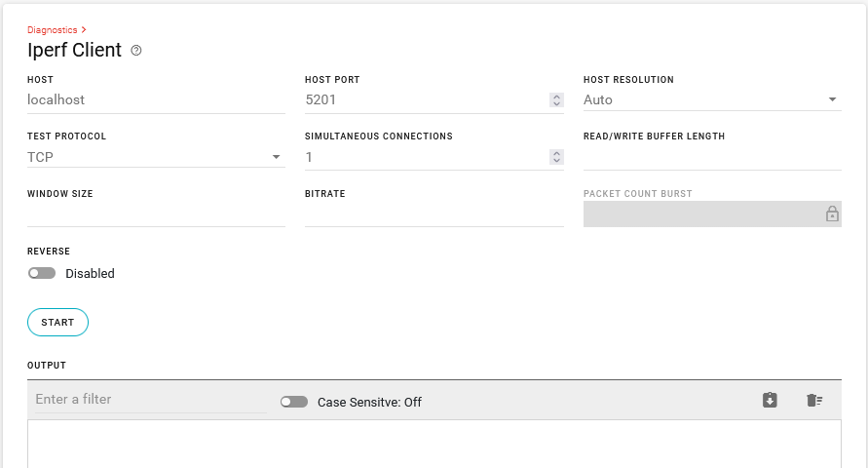Image resolution: width=868 pixels, height=468 pixels.
Task: Click the download output log icon
Action: [770, 400]
